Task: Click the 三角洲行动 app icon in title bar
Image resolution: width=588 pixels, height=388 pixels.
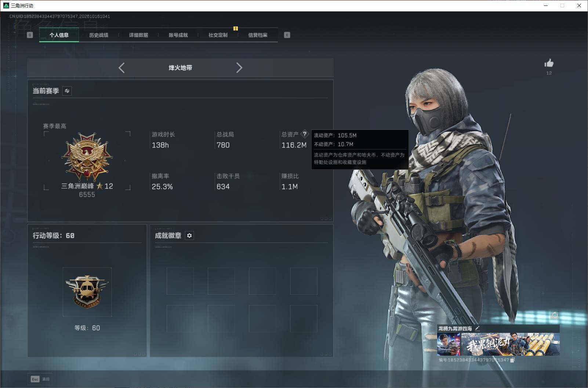Action: point(6,6)
